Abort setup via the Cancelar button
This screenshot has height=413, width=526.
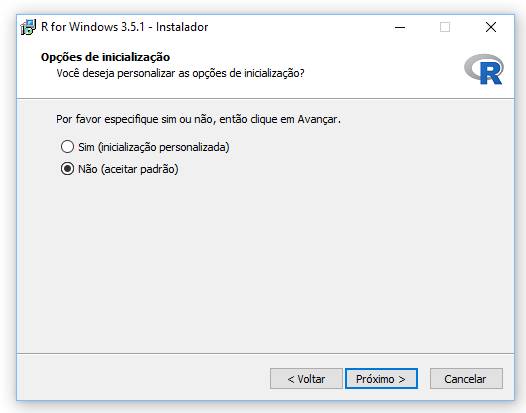coord(466,379)
